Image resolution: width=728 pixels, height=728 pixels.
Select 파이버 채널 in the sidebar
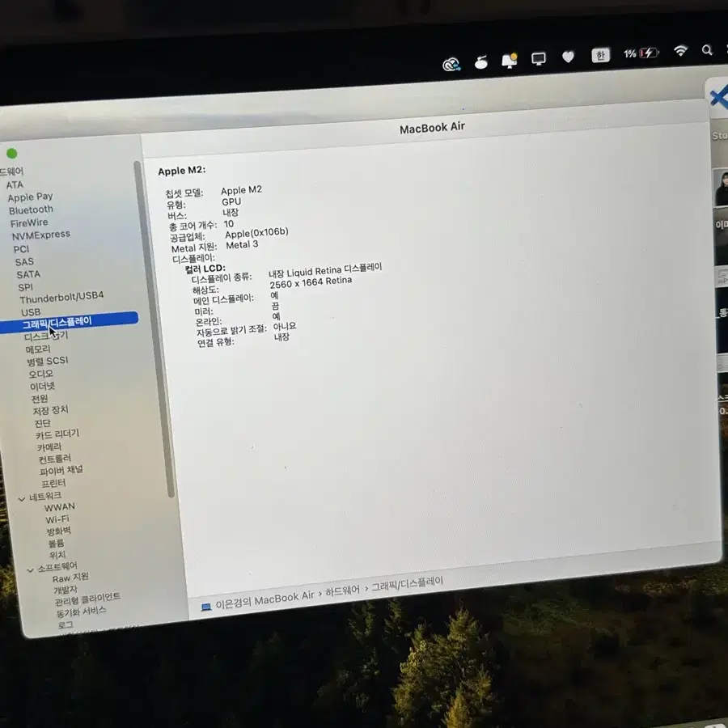tap(61, 470)
